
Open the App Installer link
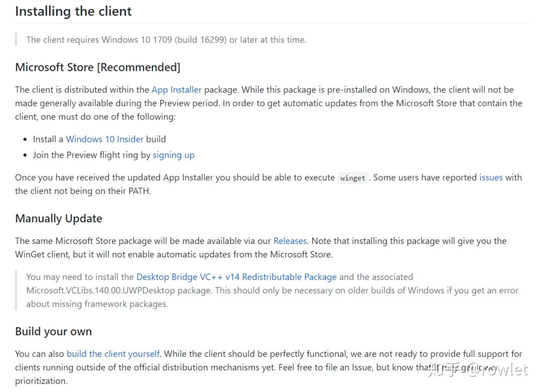click(x=176, y=90)
